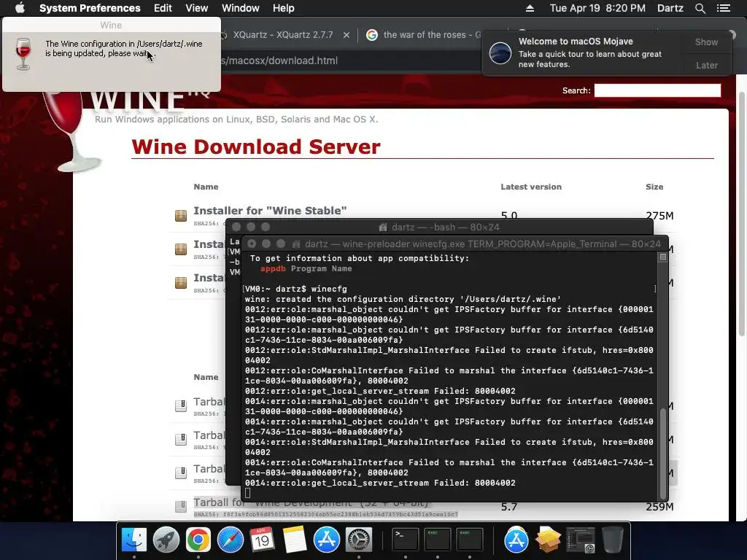Open the Trash in the Dock
The width and height of the screenshot is (747, 560).
612,540
